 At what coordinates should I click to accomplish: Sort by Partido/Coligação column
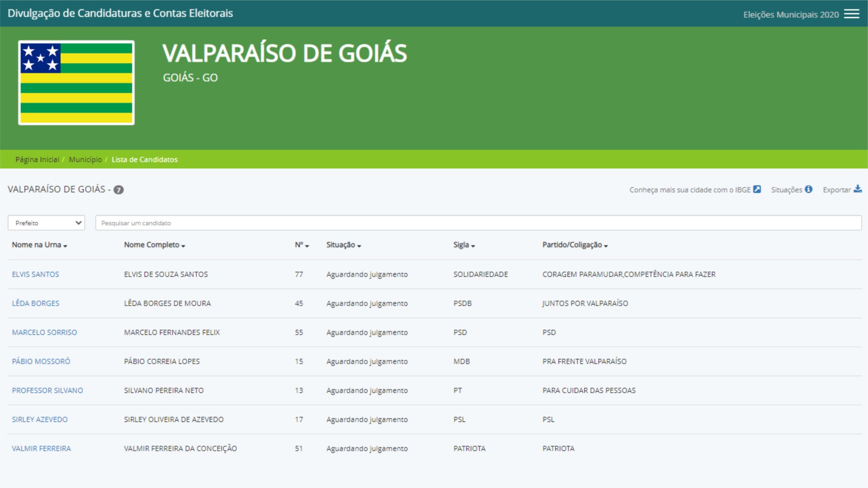[575, 245]
